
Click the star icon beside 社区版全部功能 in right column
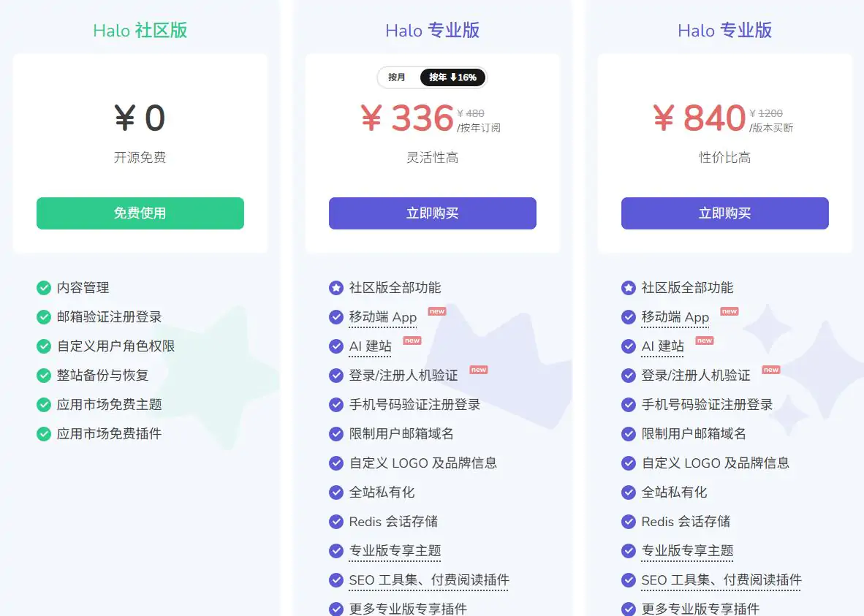(x=628, y=287)
